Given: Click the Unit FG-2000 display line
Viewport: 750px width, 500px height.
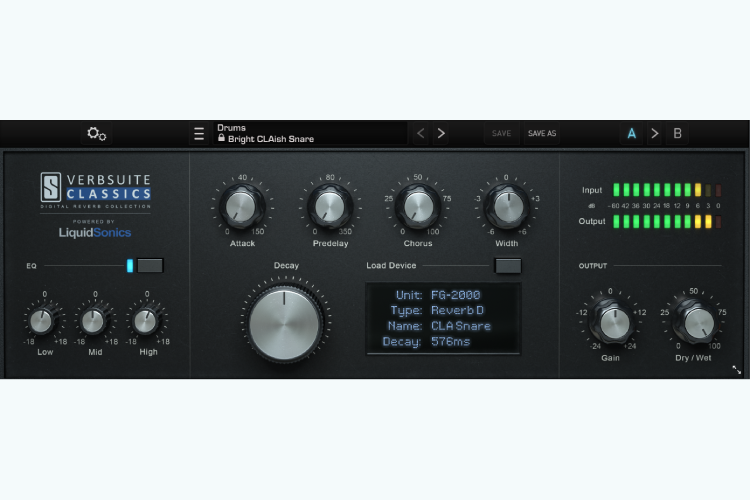Looking at the screenshot, I should coord(438,295).
